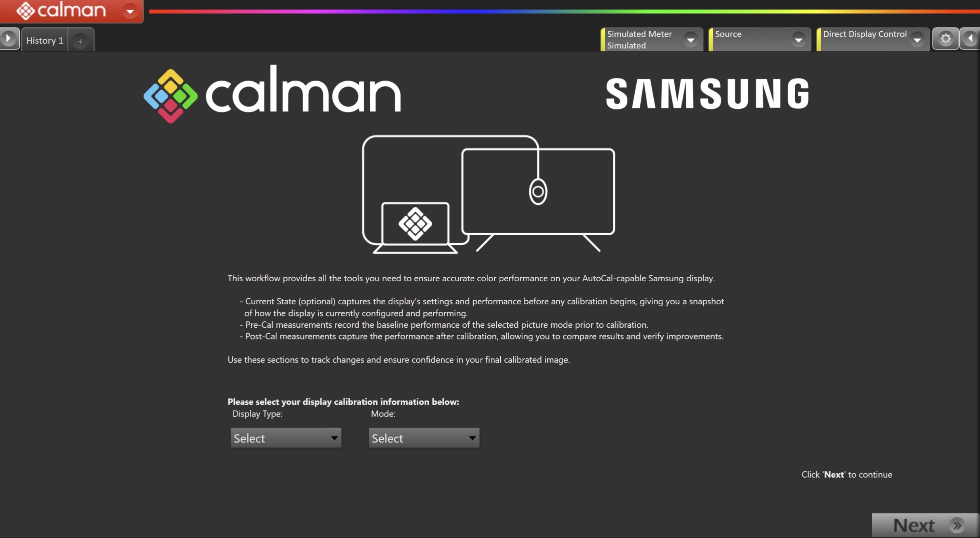Click the left panel play arrow
The image size is (980, 538).
(x=9, y=39)
